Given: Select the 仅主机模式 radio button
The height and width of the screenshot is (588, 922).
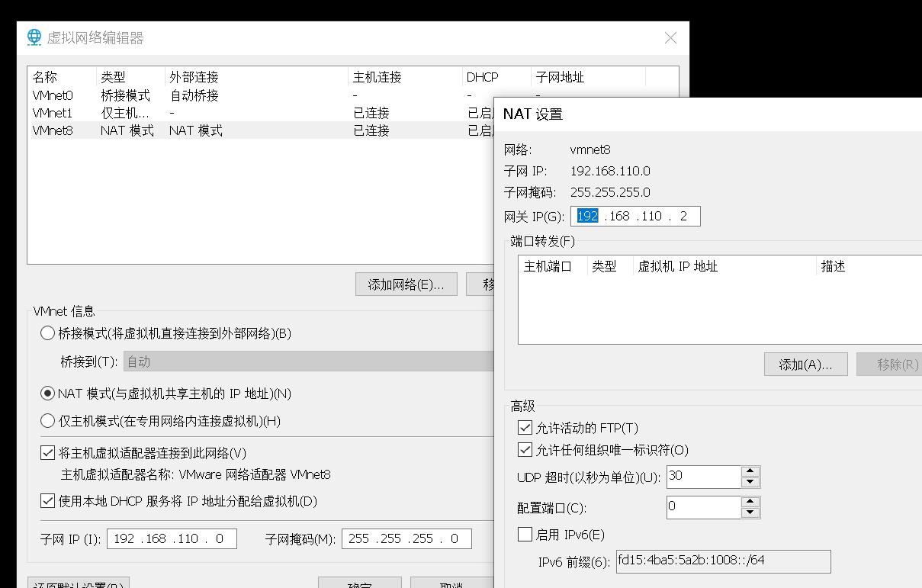Looking at the screenshot, I should tap(47, 421).
